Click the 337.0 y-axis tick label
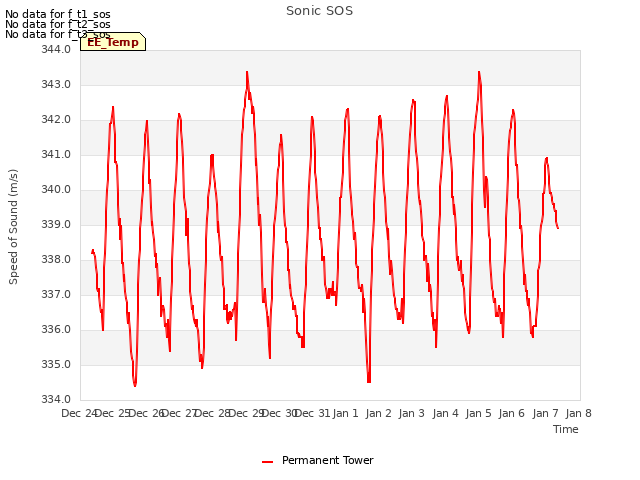Viewport: 640px width, 480px height. coord(56,294)
